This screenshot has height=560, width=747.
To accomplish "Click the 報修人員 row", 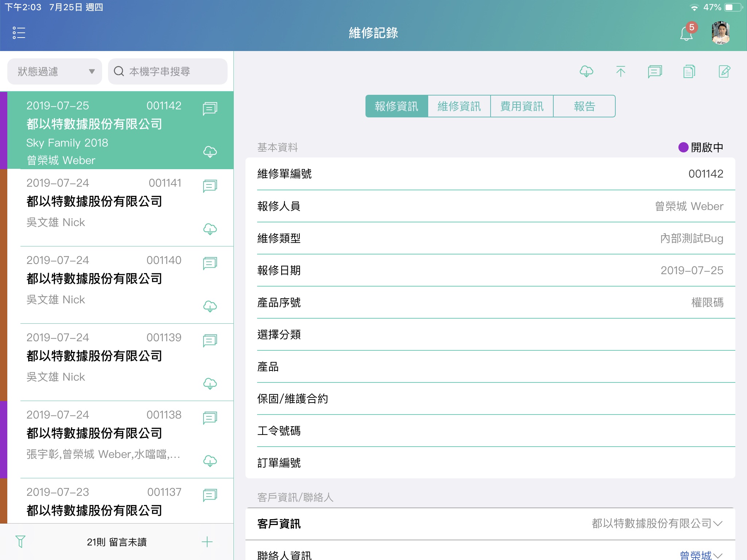I will 490,206.
